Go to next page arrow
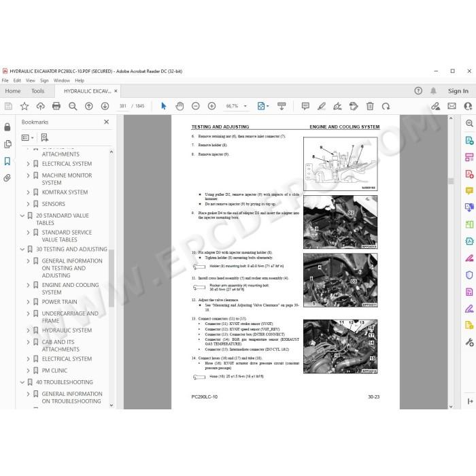Viewport: 476px width, 476px height. pos(105,106)
